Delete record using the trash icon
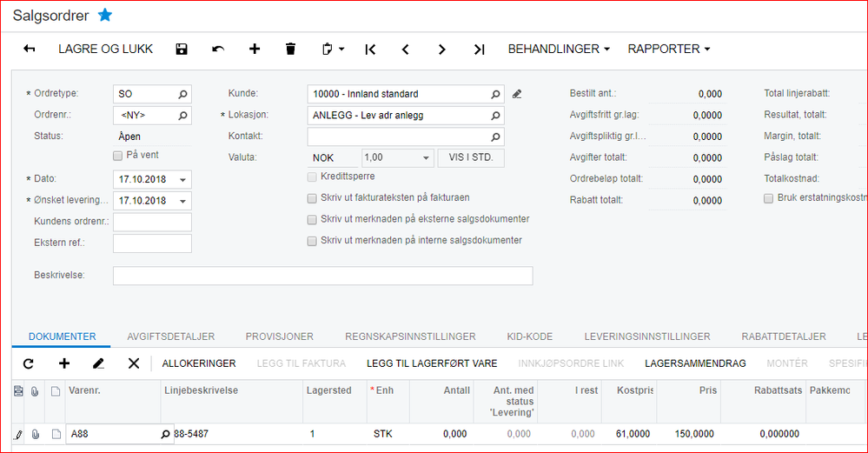Image resolution: width=868 pixels, height=453 pixels. coord(290,50)
